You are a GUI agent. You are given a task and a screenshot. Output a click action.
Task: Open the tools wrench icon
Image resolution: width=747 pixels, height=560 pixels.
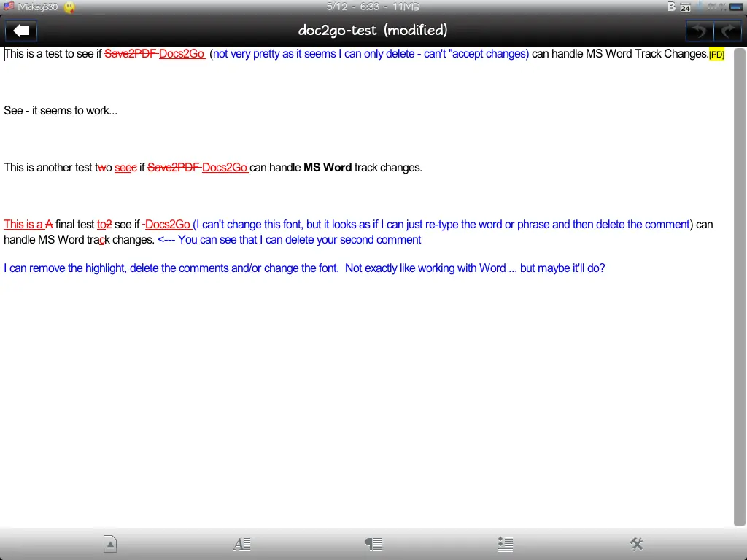coord(636,543)
